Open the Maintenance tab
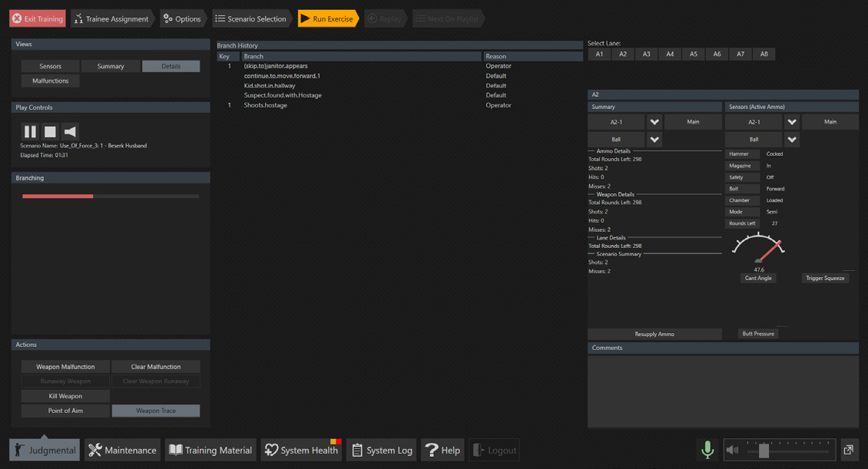 tap(122, 450)
